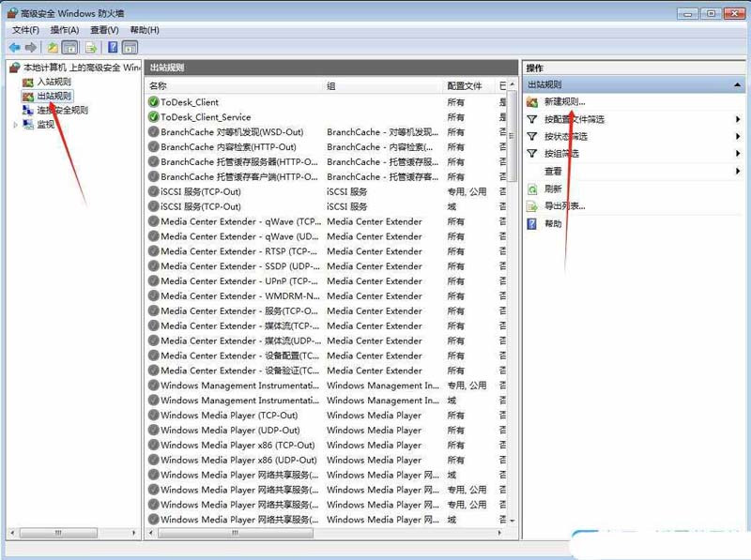Click 导出列表 in the Actions pane
The image size is (751, 560).
pos(563,205)
